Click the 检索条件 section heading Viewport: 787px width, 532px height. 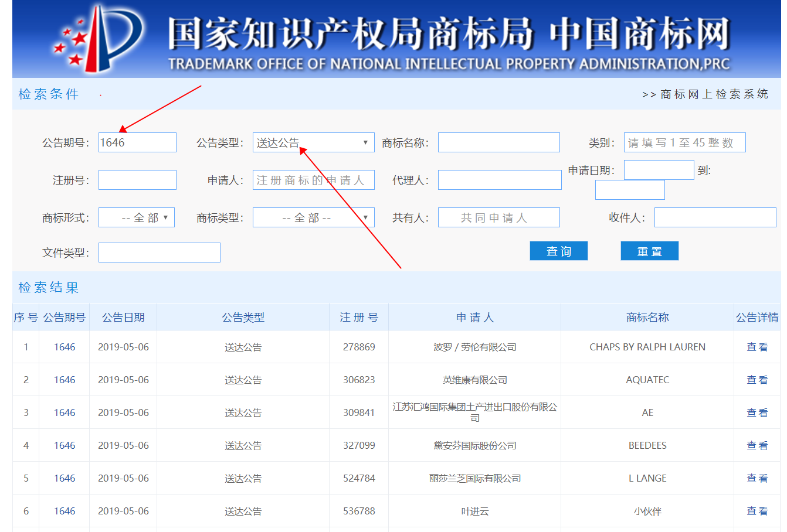point(49,94)
